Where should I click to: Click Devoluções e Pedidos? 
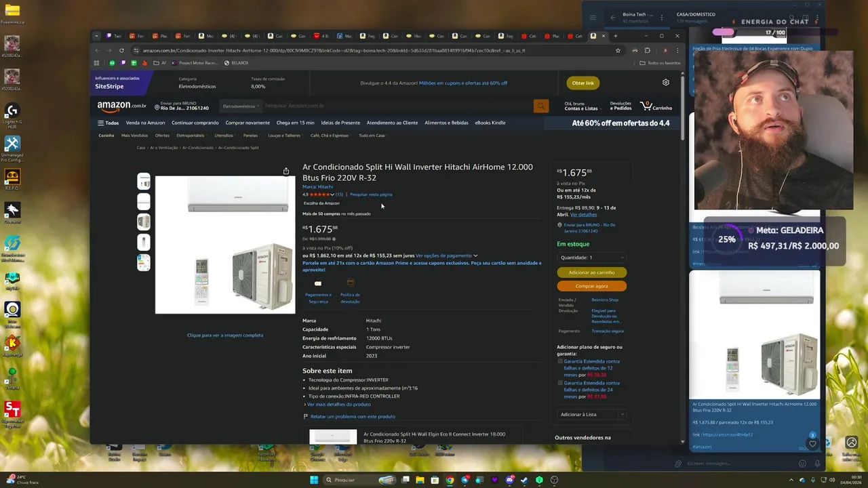(620, 106)
